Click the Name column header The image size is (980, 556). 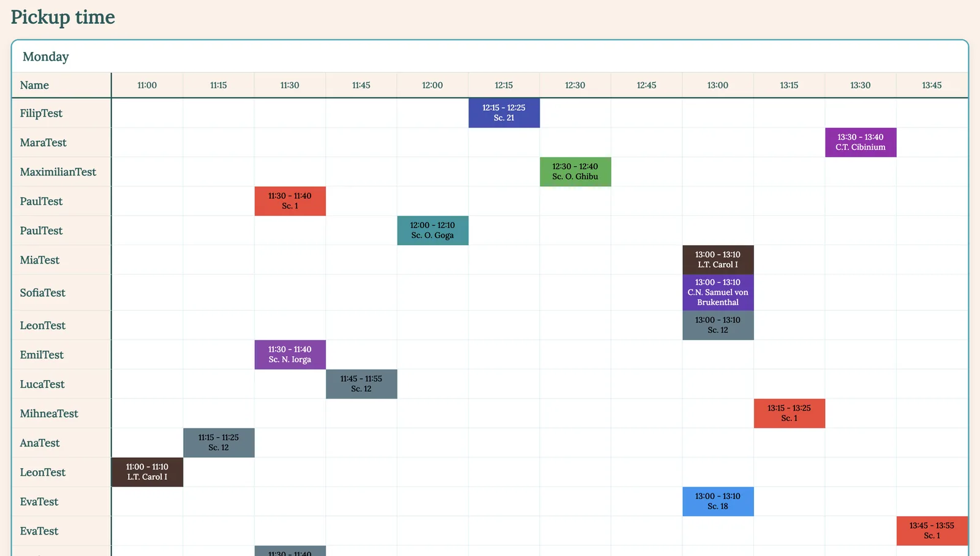click(x=61, y=85)
